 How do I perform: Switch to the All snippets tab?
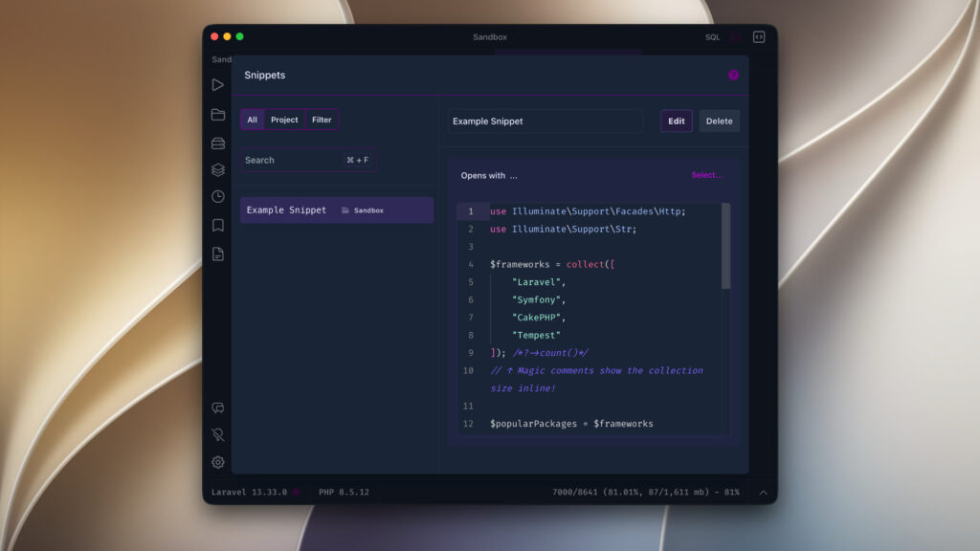click(252, 120)
